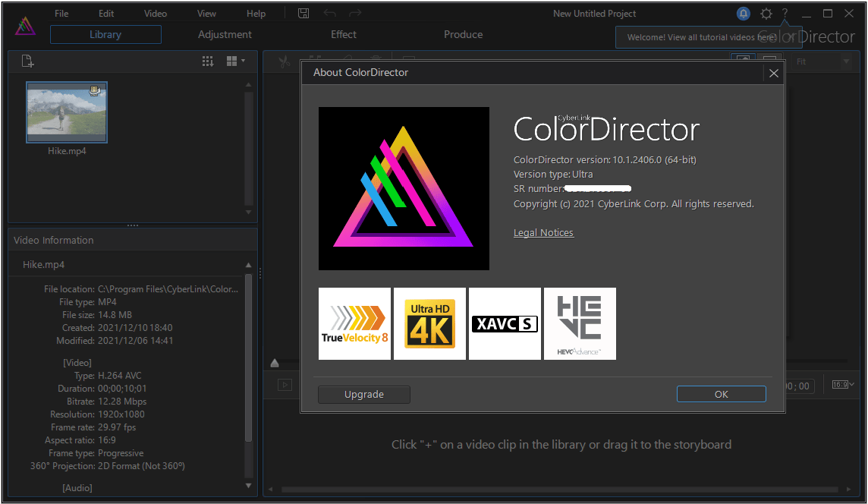
Task: Click the XAVC S badge
Action: (x=505, y=323)
